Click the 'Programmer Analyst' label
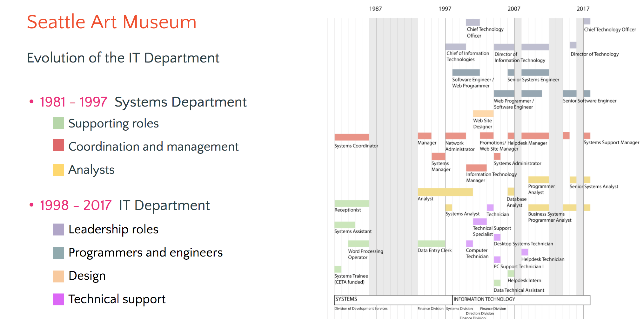This screenshot has width=644, height=319. tap(541, 189)
